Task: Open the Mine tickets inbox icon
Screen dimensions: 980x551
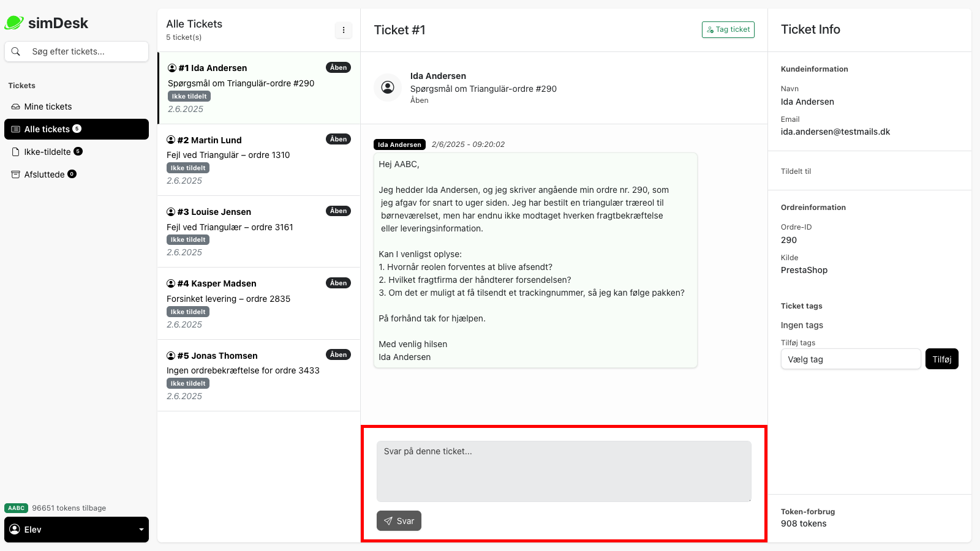Action: [15, 107]
